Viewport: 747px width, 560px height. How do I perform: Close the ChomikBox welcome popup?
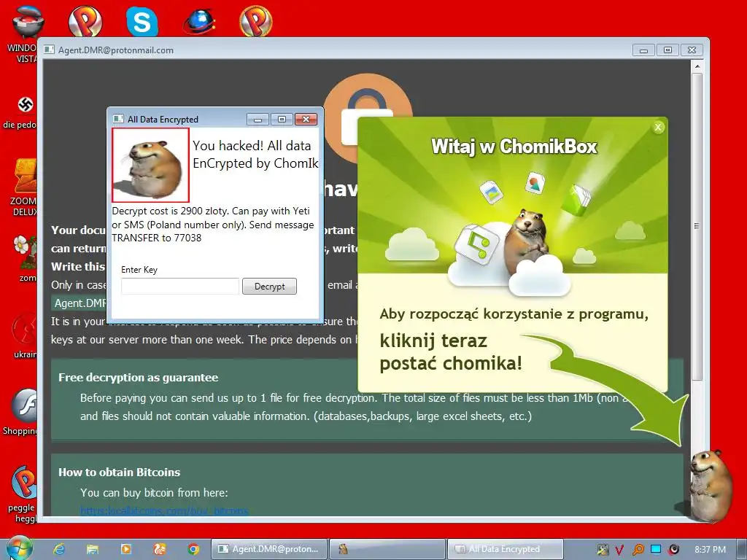click(658, 127)
